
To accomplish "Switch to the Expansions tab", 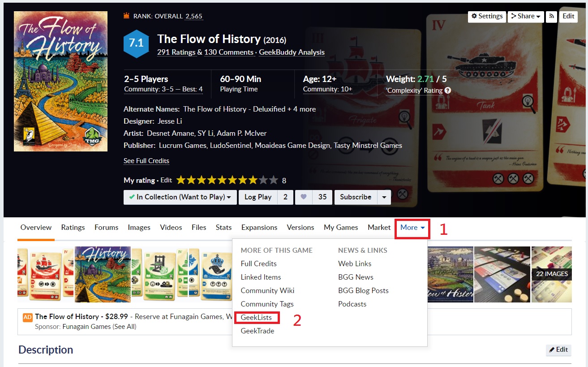I will (x=259, y=228).
